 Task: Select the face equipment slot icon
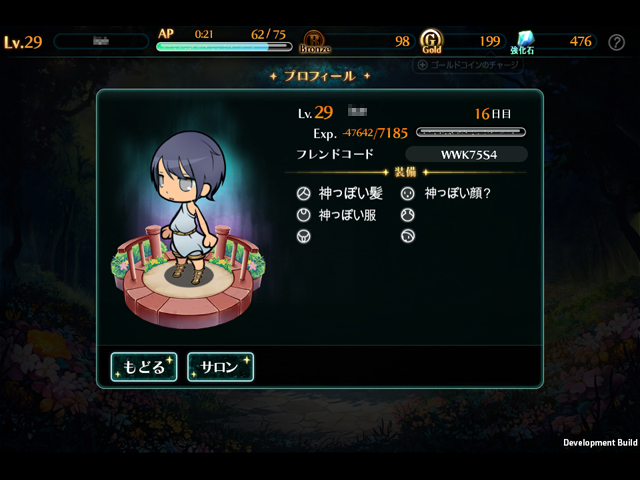(407, 193)
